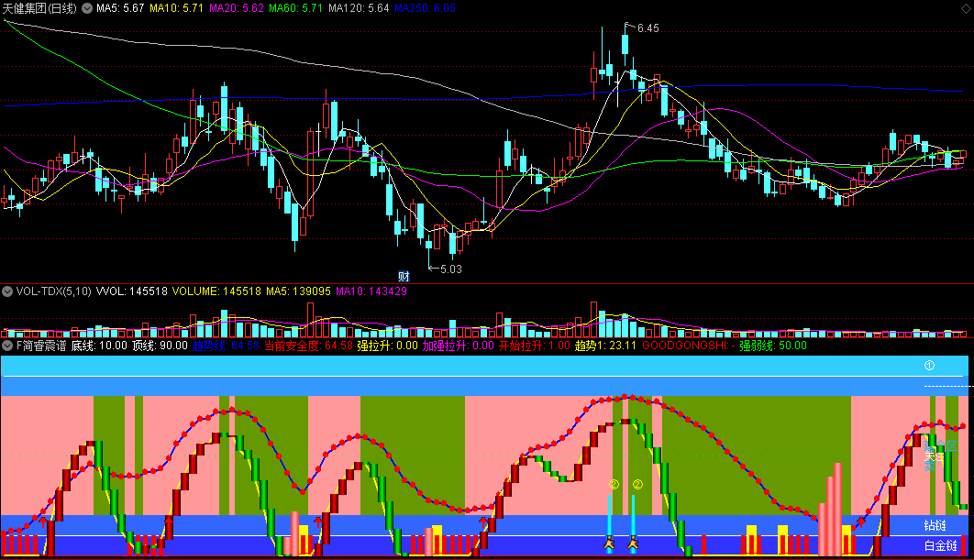Click the 钻链 zone label
The image size is (974, 560).
pyautogui.click(x=935, y=526)
